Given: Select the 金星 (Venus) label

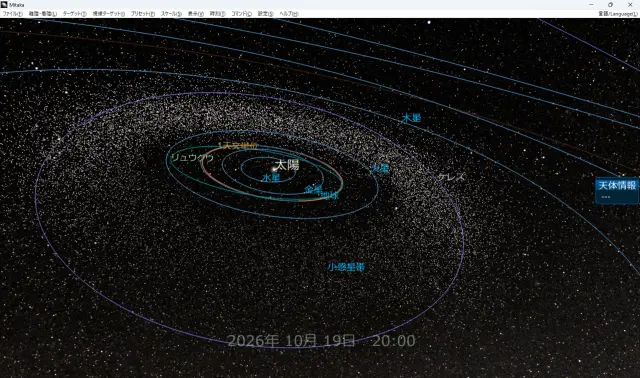Looking at the screenshot, I should 313,189.
